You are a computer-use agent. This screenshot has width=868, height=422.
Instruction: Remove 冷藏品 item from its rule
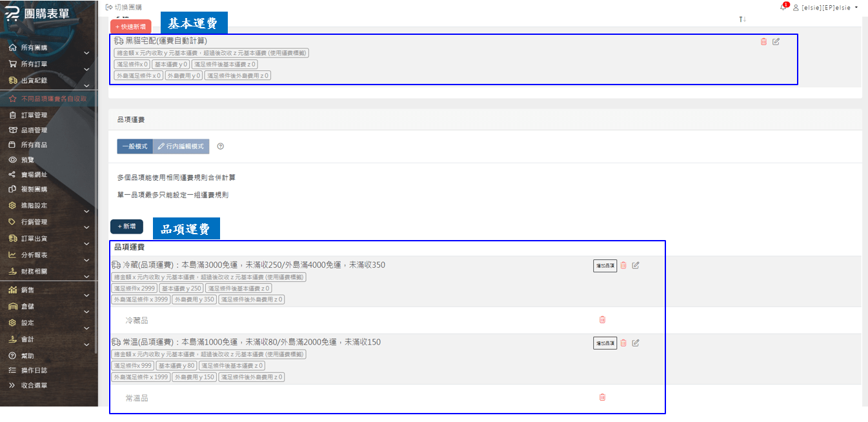click(602, 319)
